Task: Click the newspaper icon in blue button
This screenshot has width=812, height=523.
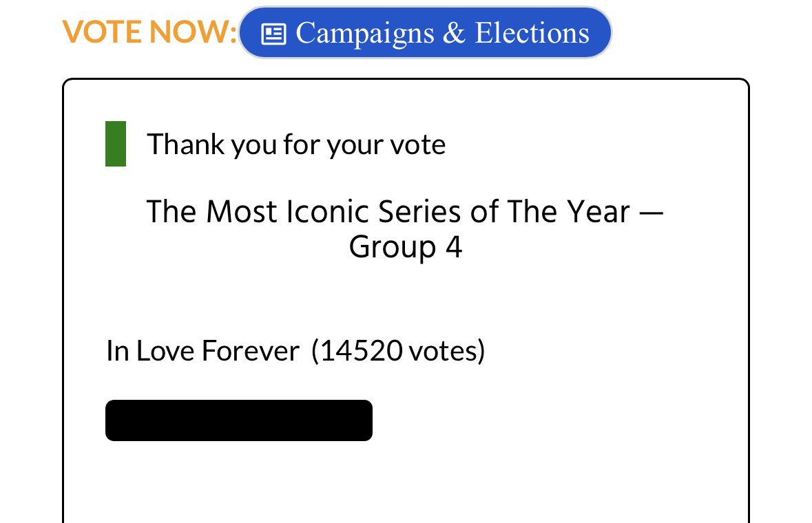Action: coord(273,34)
